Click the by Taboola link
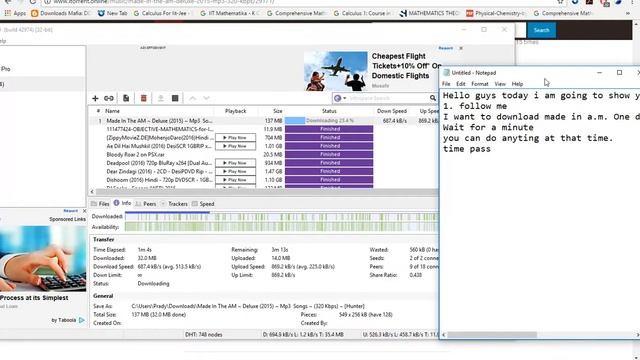 68,320
